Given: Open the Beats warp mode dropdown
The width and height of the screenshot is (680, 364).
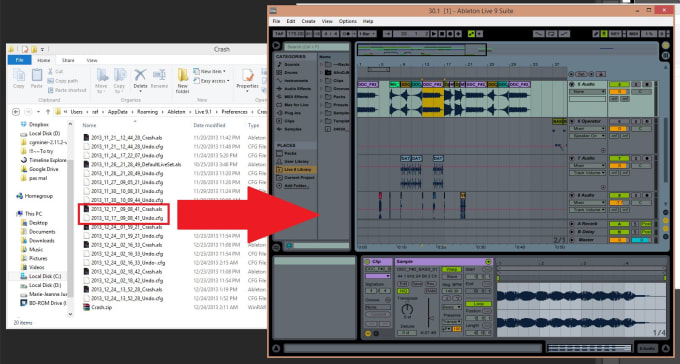Looking at the screenshot, I should [x=451, y=307].
